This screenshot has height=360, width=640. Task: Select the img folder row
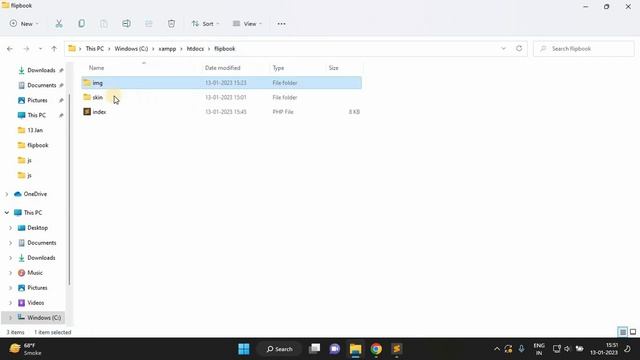pos(222,82)
